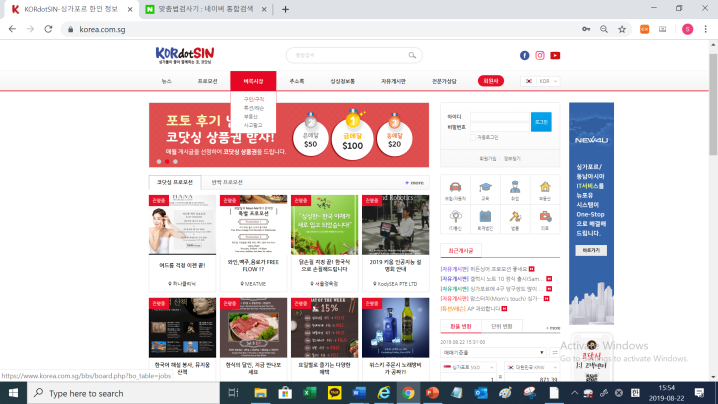The width and height of the screenshot is (718, 404).
Task: Open Word from the taskbar
Action: (359, 393)
